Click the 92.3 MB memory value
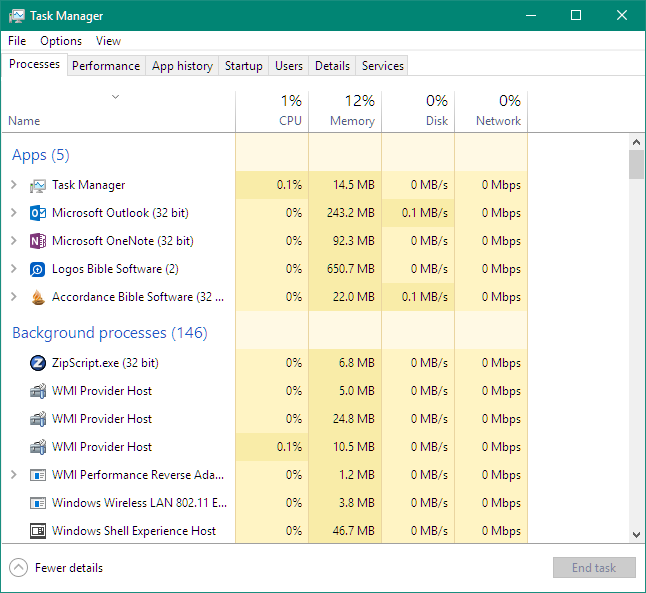Image resolution: width=646 pixels, height=593 pixels. coord(353,241)
